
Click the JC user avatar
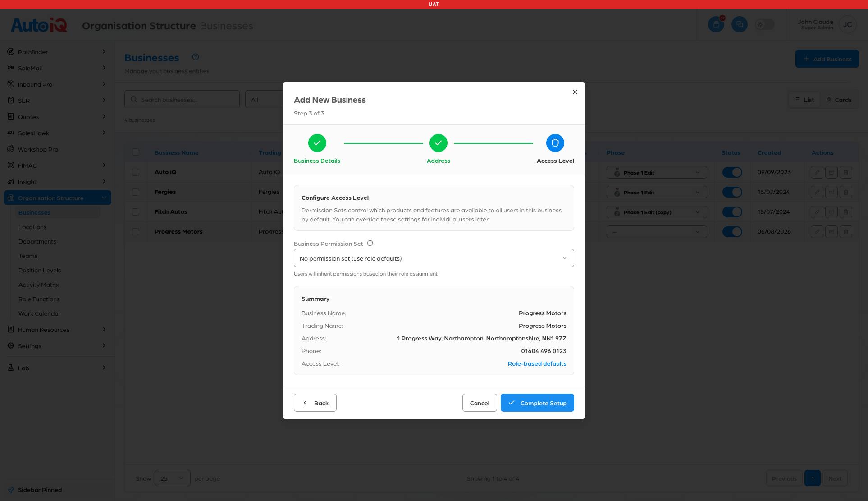[848, 24]
